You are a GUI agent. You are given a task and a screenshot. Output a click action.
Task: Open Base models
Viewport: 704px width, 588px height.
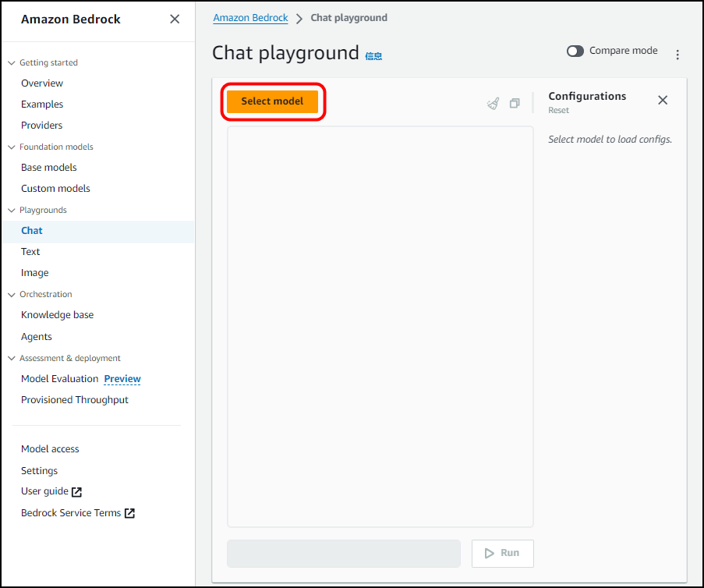point(49,168)
